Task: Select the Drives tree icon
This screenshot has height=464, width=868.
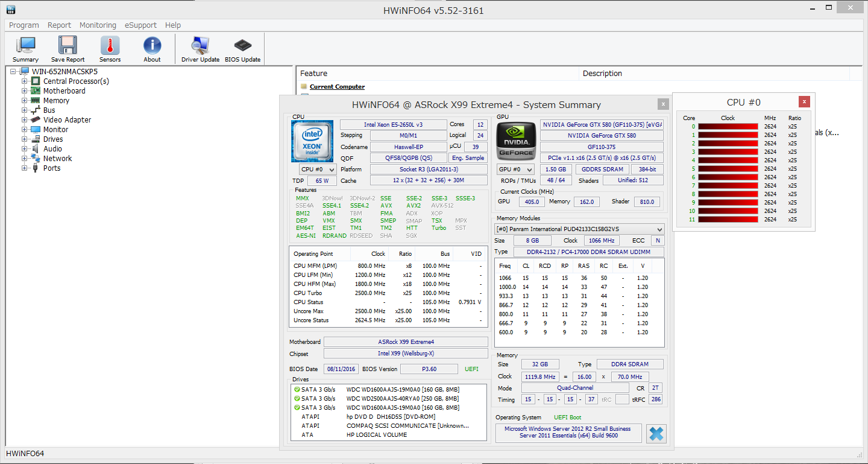Action: pos(36,139)
